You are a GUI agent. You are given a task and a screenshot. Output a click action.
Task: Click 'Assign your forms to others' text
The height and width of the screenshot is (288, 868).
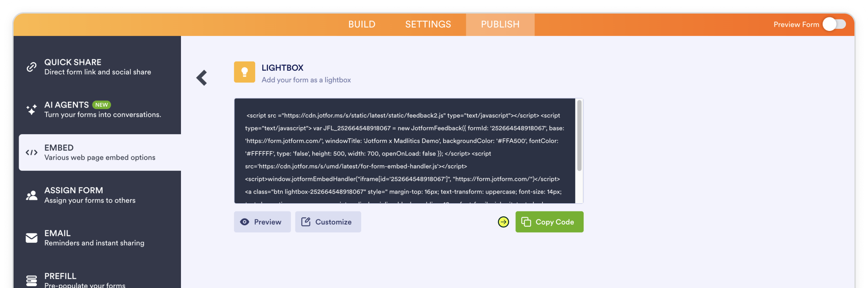click(x=90, y=200)
